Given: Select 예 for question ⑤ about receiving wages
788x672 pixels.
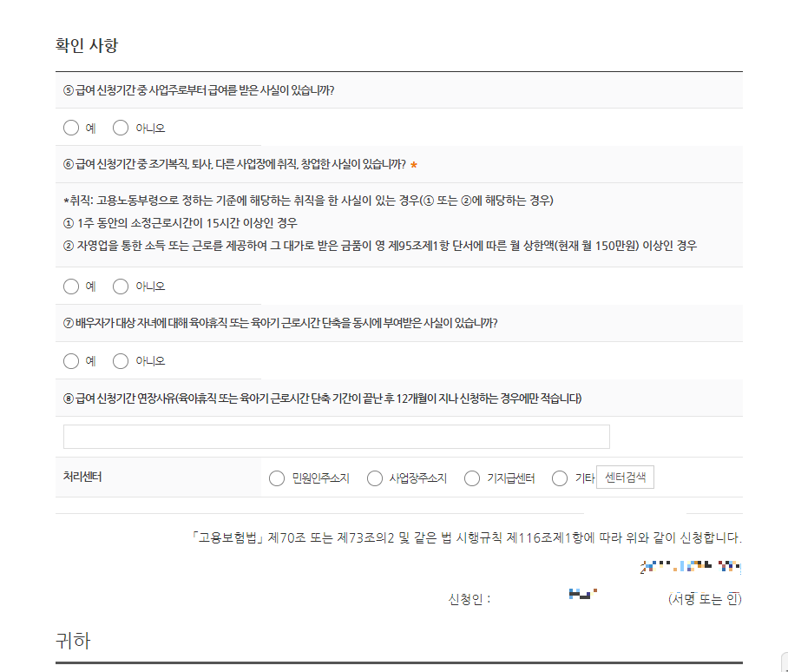Looking at the screenshot, I should coord(71,127).
